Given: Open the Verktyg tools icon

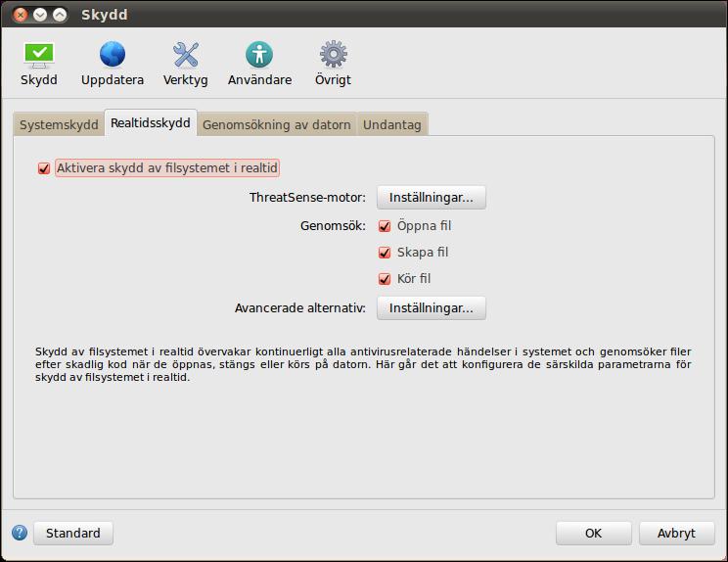Looking at the screenshot, I should pyautogui.click(x=186, y=64).
